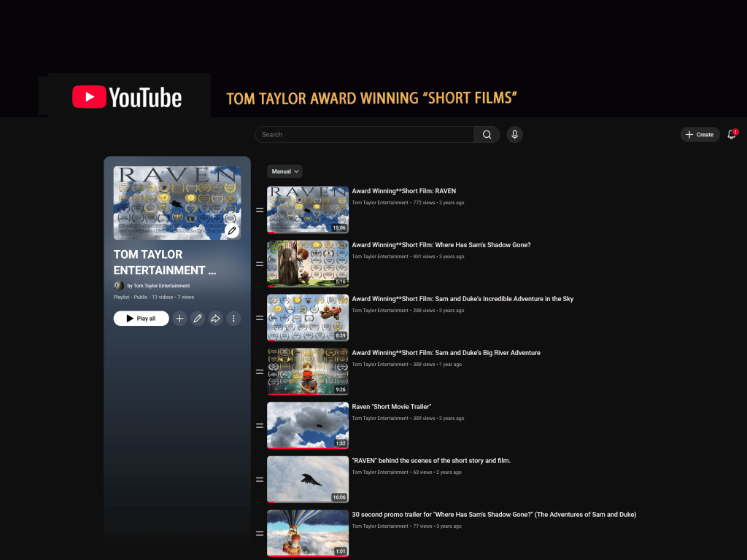Screen dimensions: 747x560
Task: Grab drag handle beside Sam and Duke's Big River Adventure
Action: point(260,372)
